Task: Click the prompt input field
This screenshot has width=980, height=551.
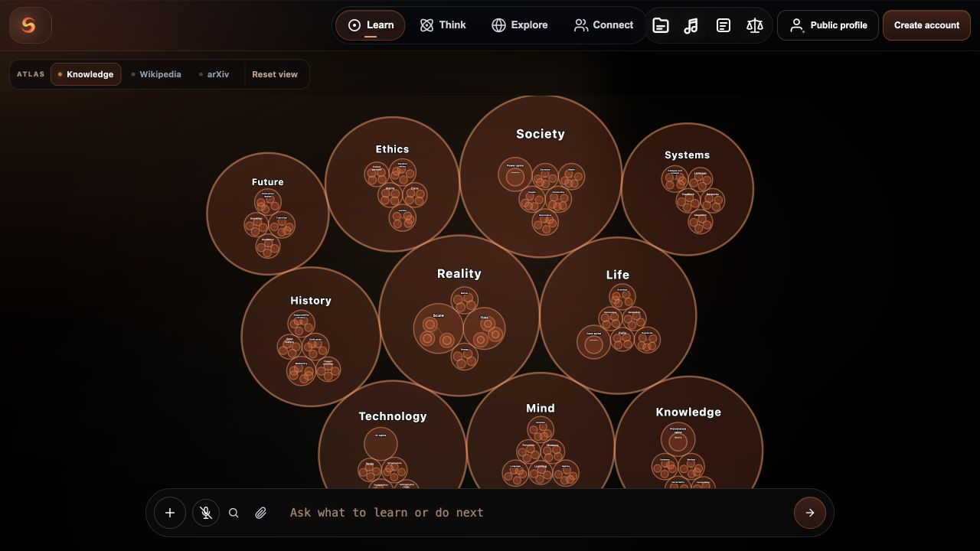Action: pos(536,513)
